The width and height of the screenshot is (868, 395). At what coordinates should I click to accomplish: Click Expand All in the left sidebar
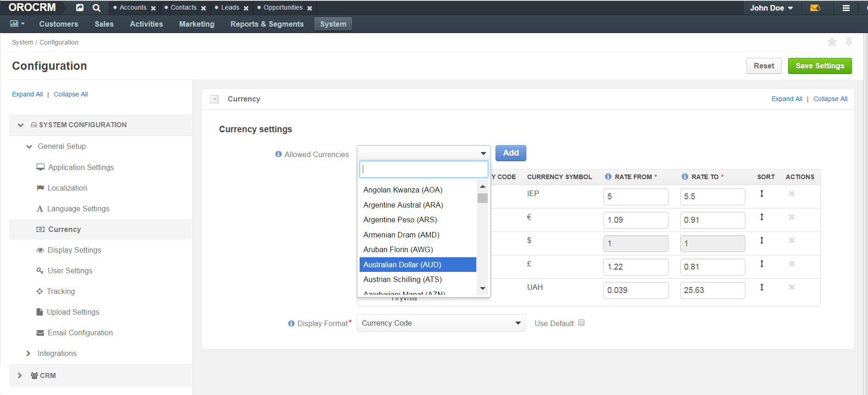click(x=28, y=94)
